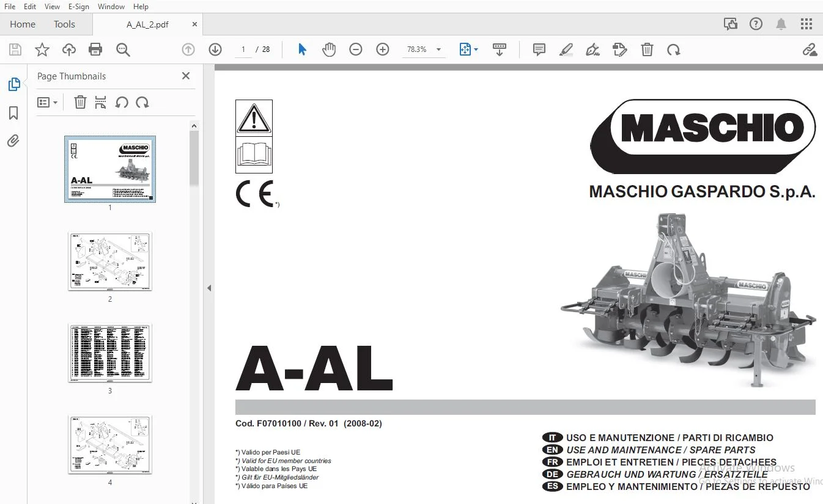Viewport: 823px width, 504px height.
Task: Click the thumbnails panel print pages icon
Action: tap(101, 103)
